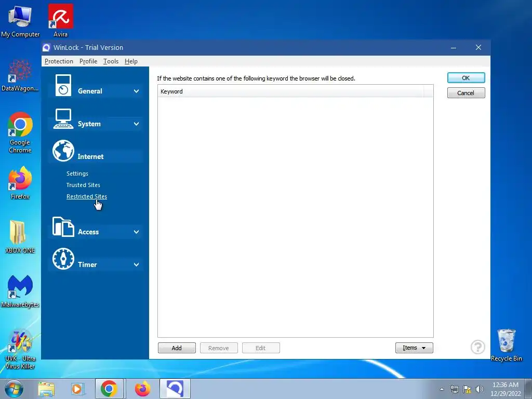The width and height of the screenshot is (532, 399).
Task: Open Windows Media Player from taskbar
Action: click(78, 389)
